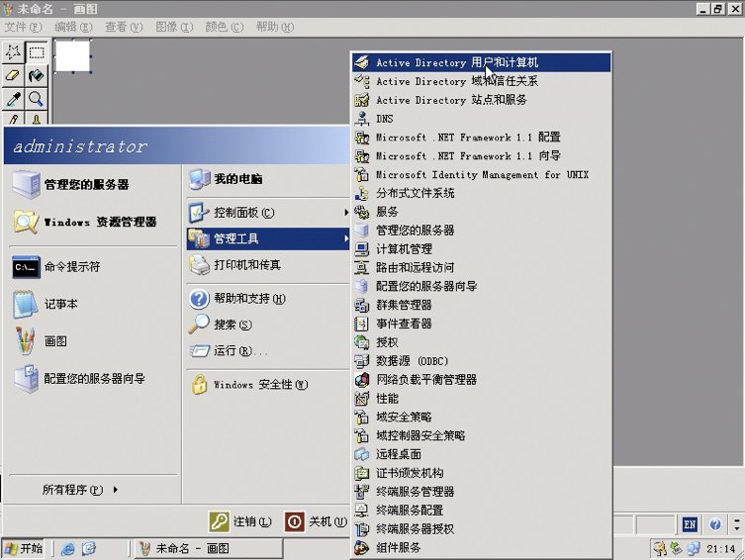Click the 开始 Start button

[24, 548]
